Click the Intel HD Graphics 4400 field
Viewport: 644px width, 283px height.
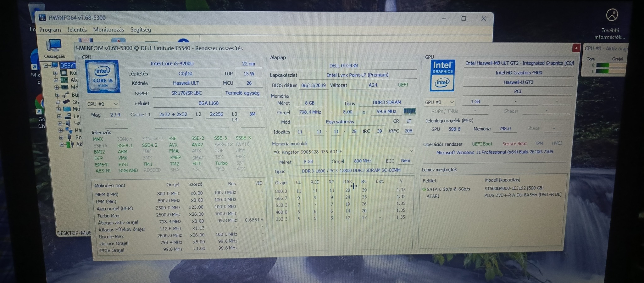[519, 73]
